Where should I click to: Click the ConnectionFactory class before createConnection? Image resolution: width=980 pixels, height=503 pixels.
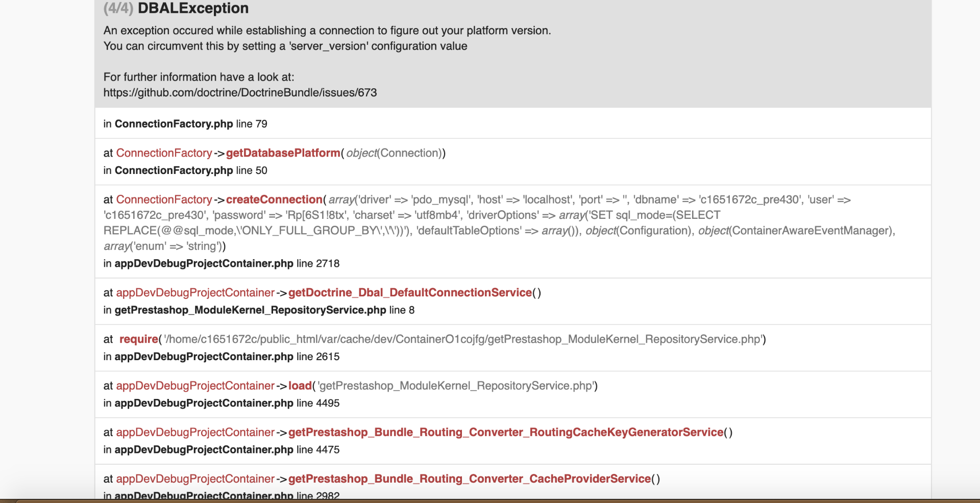(164, 199)
